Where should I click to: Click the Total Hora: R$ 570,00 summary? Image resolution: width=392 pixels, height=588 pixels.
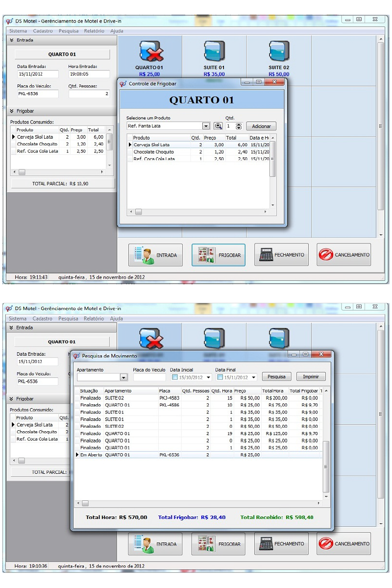pyautogui.click(x=117, y=517)
